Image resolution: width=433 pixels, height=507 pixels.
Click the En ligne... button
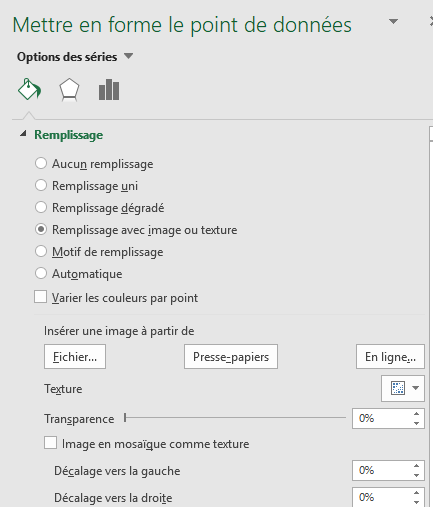point(390,357)
